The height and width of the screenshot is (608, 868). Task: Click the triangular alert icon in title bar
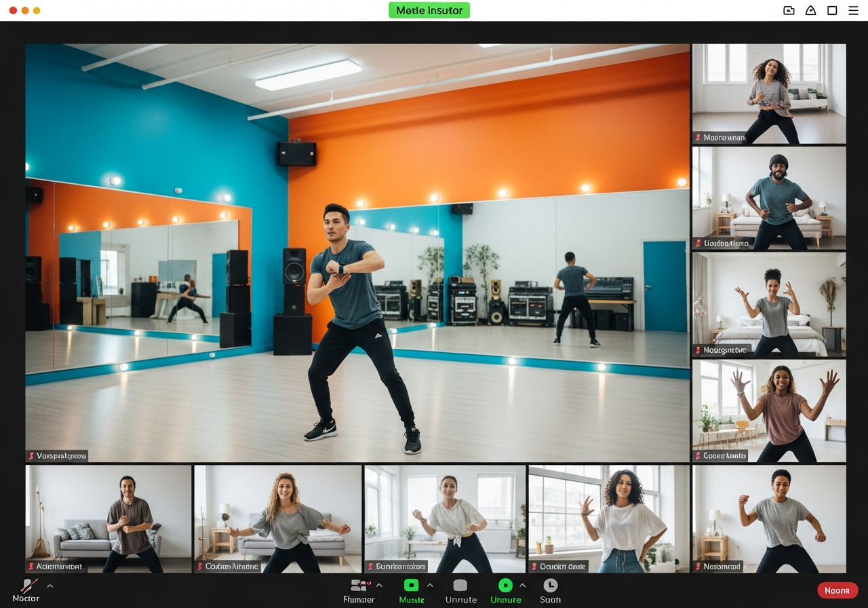pos(810,10)
